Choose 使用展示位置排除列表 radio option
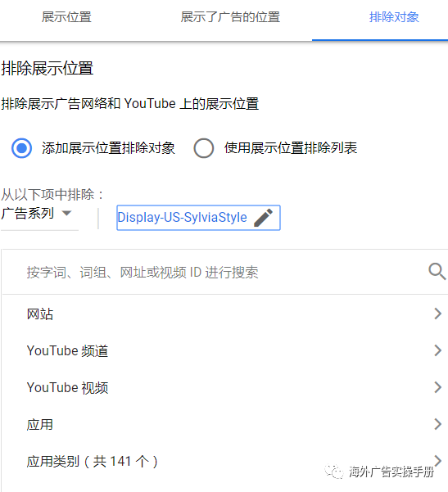 coord(204,148)
